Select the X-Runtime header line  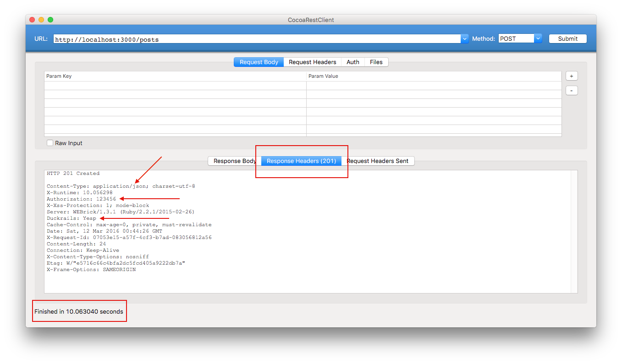click(x=80, y=193)
